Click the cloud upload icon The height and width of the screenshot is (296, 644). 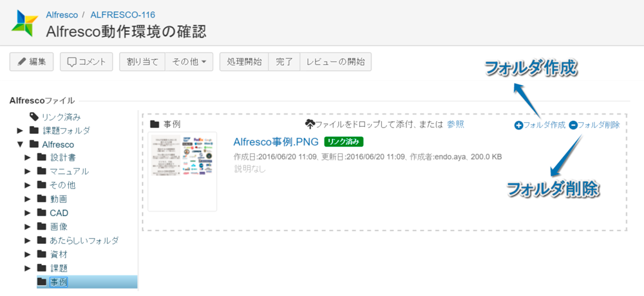coord(310,124)
